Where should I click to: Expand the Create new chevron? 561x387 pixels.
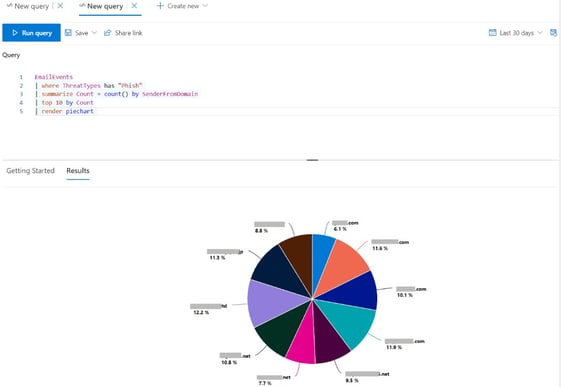205,6
